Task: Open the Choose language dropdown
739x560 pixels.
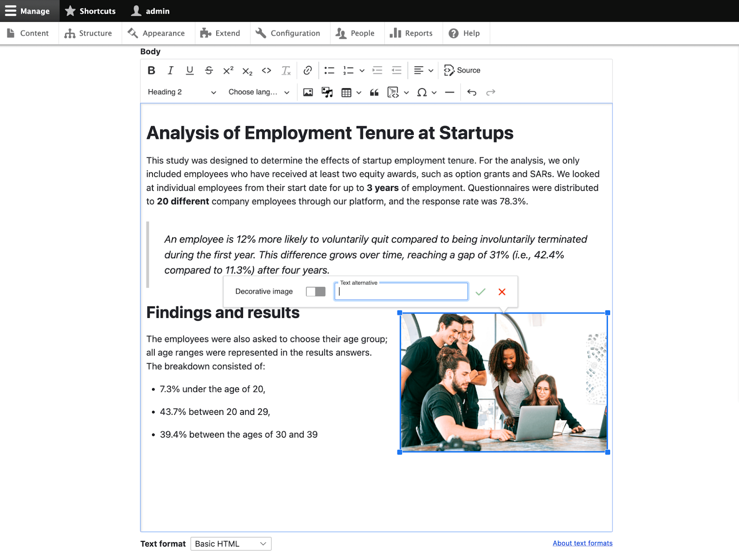Action: pyautogui.click(x=258, y=92)
